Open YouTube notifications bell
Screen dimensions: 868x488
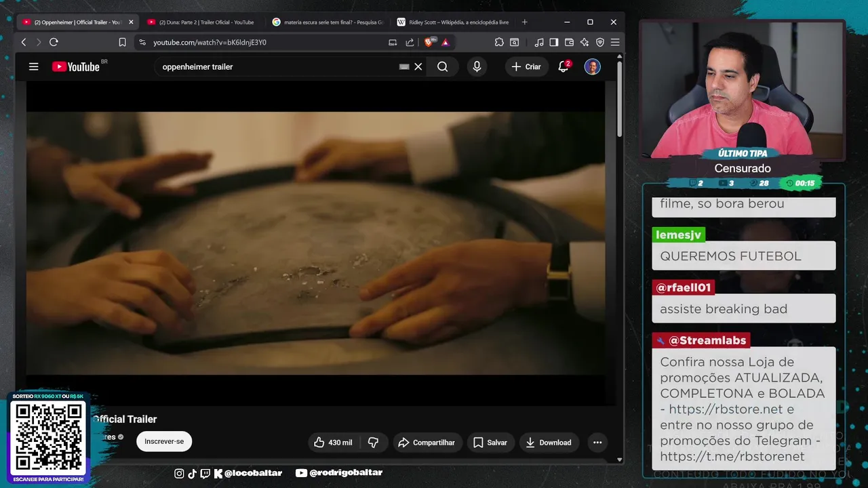564,66
